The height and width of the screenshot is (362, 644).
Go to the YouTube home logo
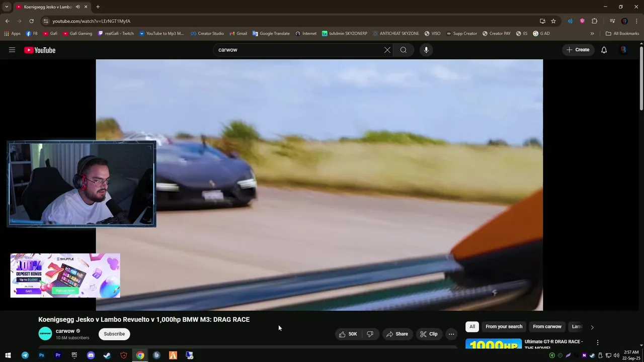pyautogui.click(x=40, y=50)
